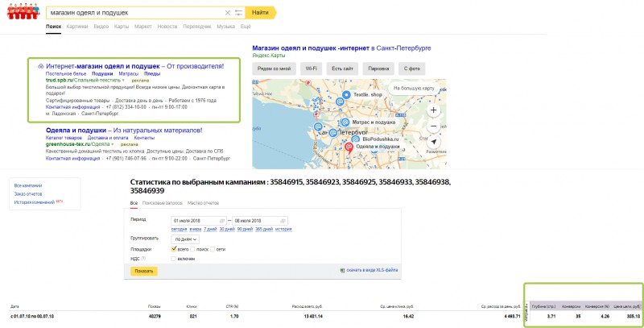
Task: Open search settings sliders icon
Action: click(x=238, y=13)
